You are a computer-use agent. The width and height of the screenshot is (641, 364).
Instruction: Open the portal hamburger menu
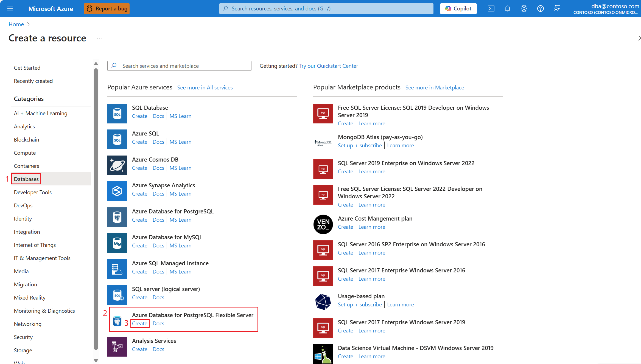pos(10,8)
